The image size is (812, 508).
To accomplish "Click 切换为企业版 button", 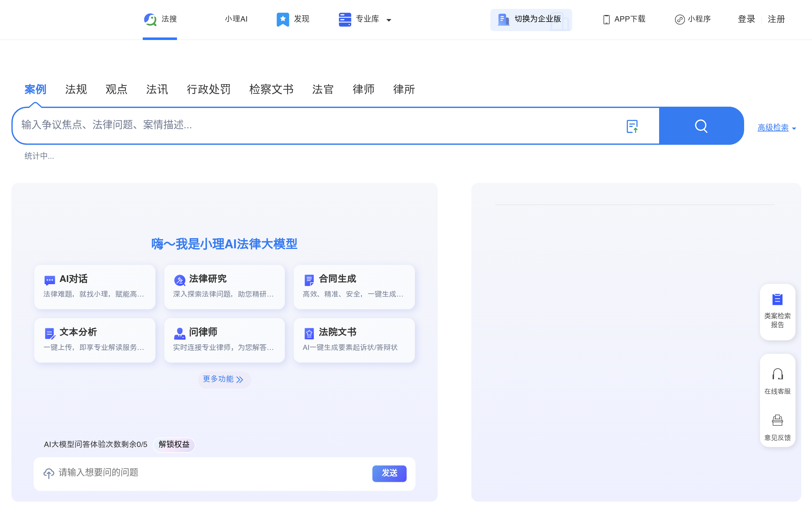I will coord(531,20).
